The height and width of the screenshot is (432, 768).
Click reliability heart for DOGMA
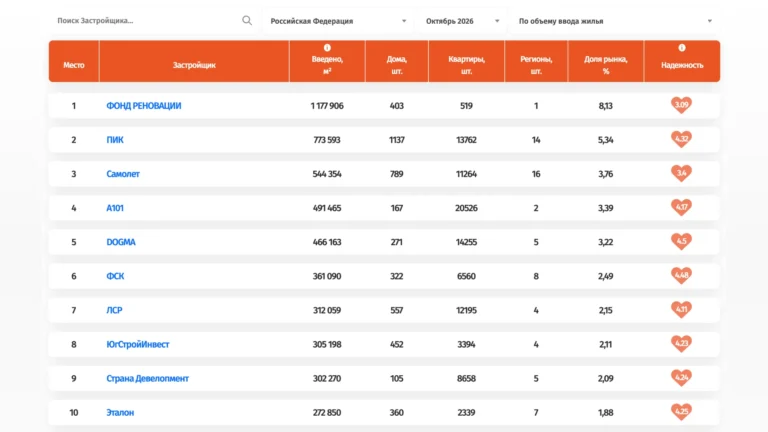pyautogui.click(x=681, y=241)
